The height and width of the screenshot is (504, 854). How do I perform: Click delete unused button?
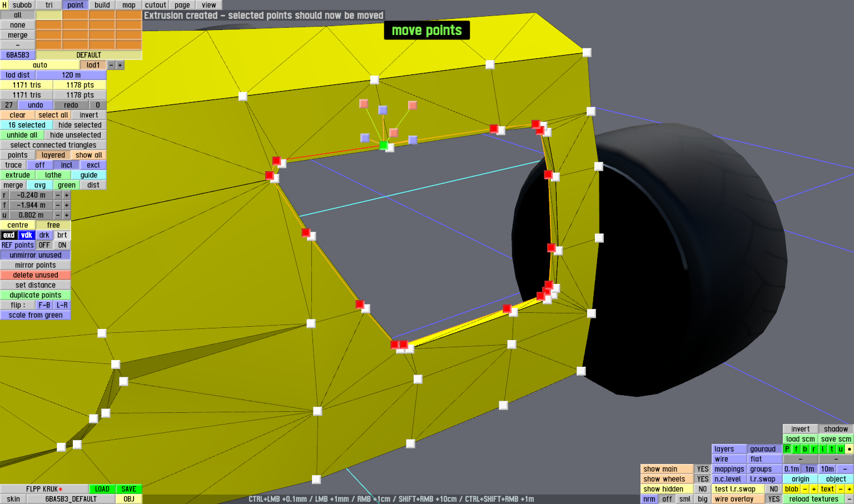pyautogui.click(x=36, y=275)
